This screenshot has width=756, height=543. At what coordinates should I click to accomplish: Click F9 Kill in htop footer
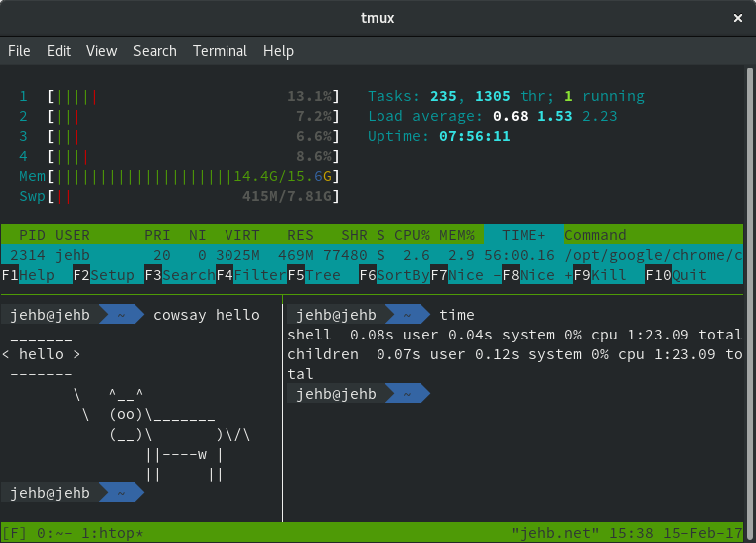pyautogui.click(x=608, y=275)
